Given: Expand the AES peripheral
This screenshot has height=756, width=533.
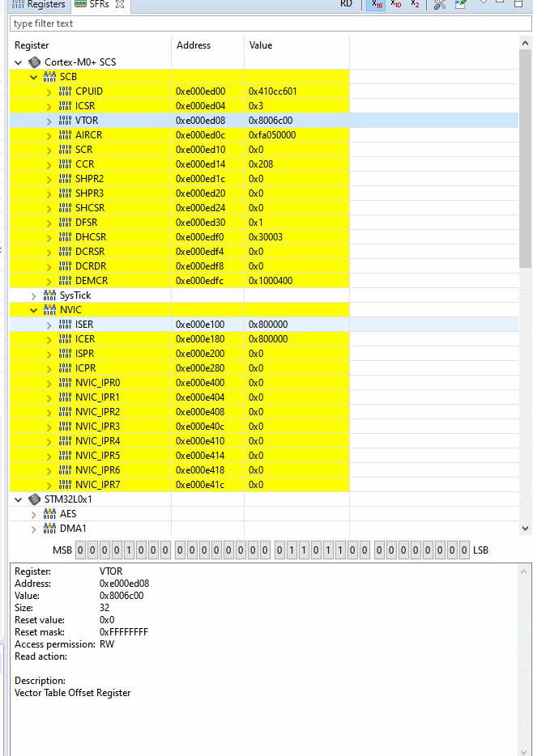Looking at the screenshot, I should [33, 515].
